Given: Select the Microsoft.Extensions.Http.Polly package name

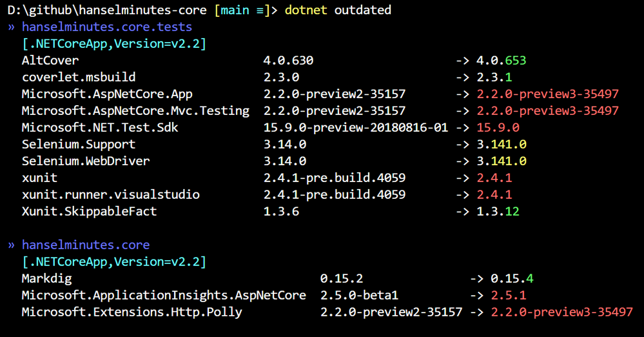Looking at the screenshot, I should coord(132,312).
